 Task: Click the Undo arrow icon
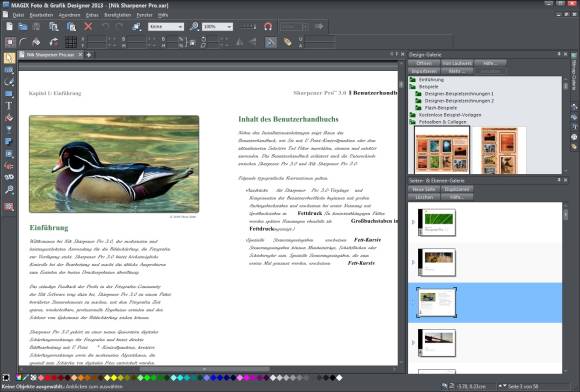click(x=106, y=26)
